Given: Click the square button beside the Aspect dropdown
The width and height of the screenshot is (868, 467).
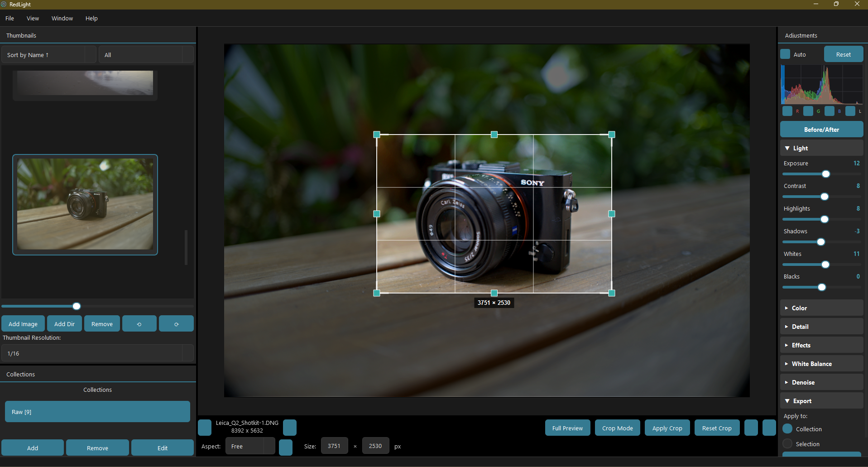Looking at the screenshot, I should [286, 447].
